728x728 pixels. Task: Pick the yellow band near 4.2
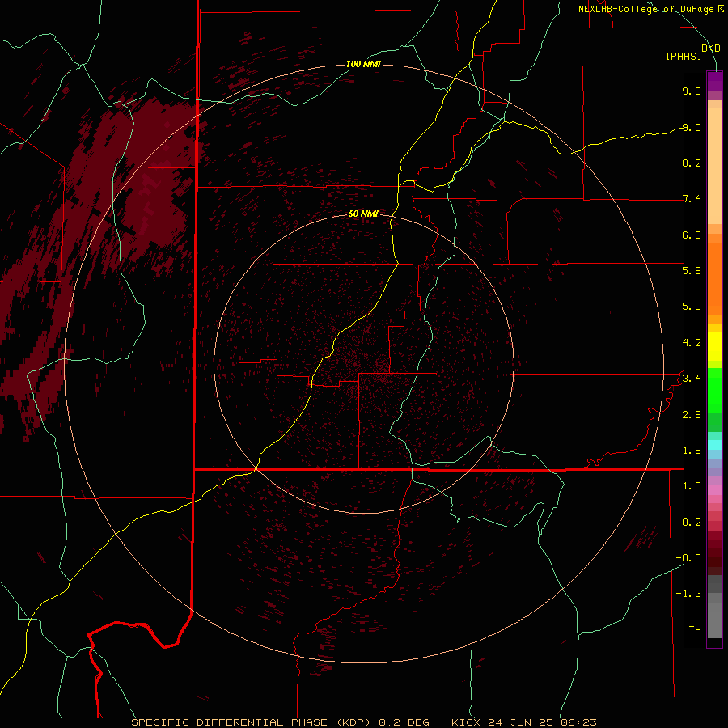coord(714,346)
